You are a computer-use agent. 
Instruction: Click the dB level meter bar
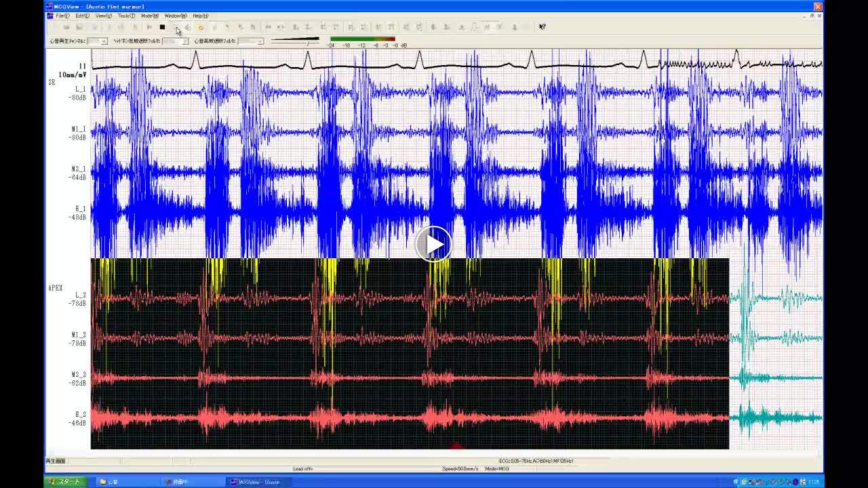tap(362, 39)
